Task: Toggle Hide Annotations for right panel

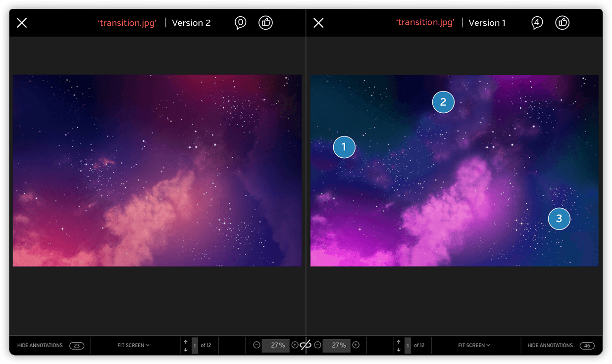Action: pyautogui.click(x=550, y=345)
